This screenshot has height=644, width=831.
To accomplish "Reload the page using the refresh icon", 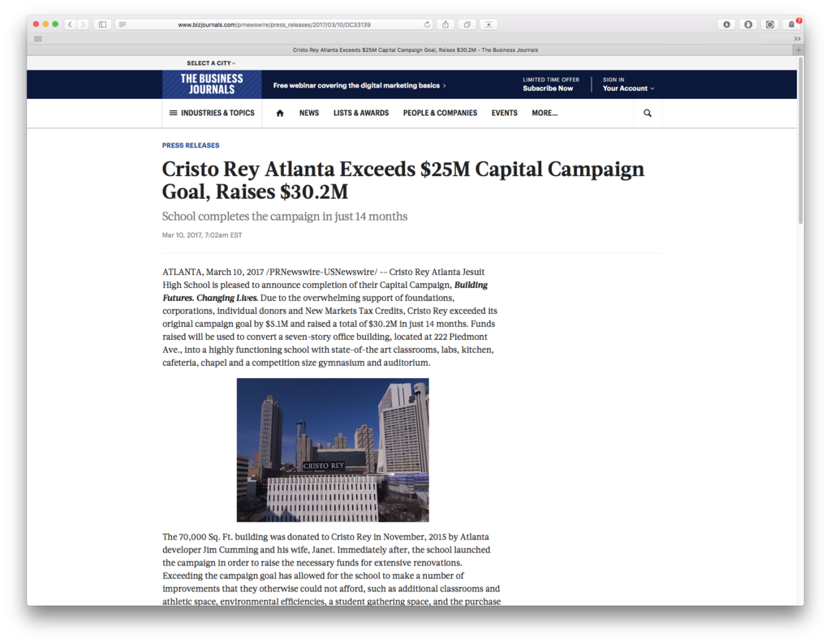I will click(x=427, y=24).
